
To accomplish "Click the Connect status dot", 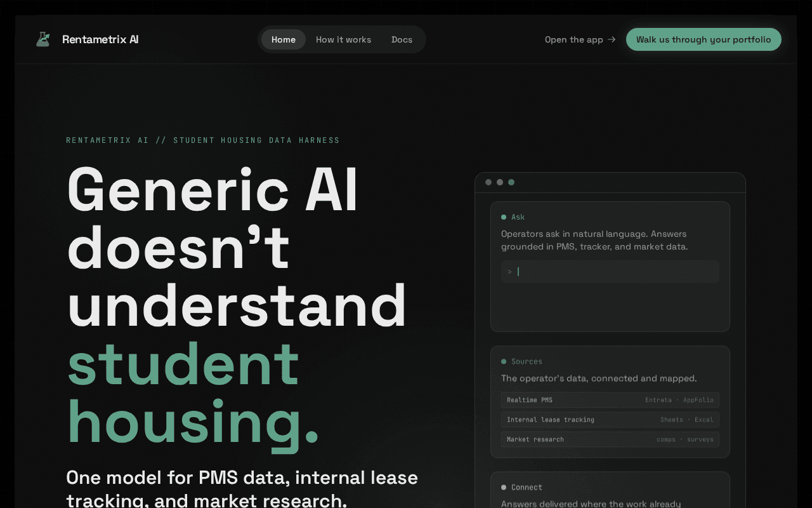I will [x=504, y=487].
